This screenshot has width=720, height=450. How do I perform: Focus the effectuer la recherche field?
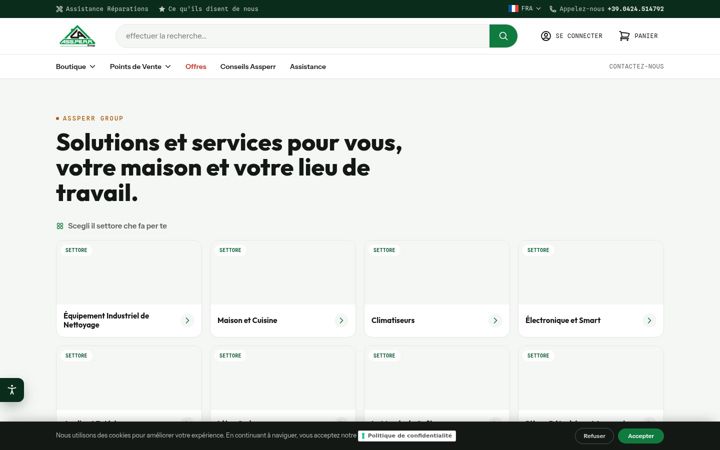[x=302, y=36]
